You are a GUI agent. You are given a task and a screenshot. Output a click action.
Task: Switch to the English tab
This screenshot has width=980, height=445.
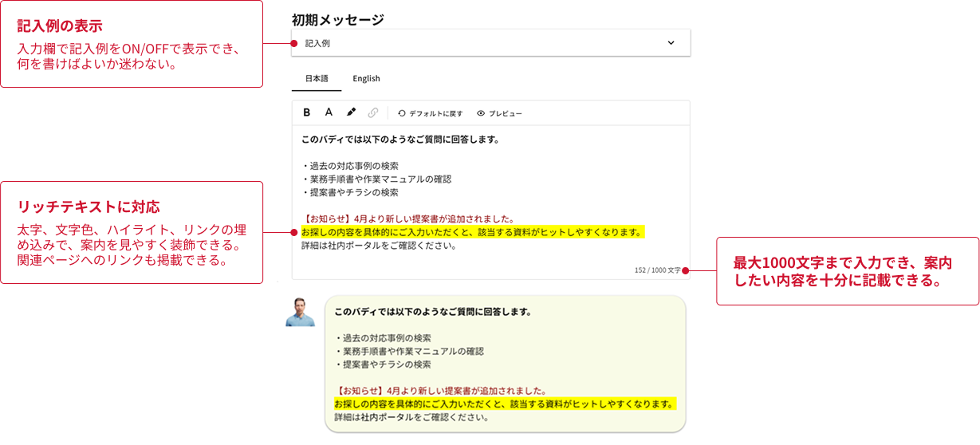point(367,79)
